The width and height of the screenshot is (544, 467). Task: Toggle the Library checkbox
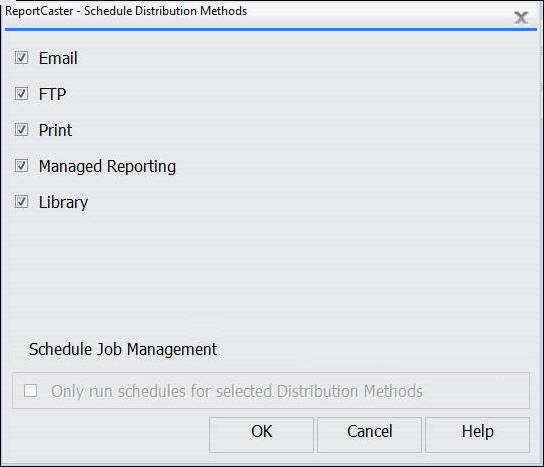click(21, 202)
